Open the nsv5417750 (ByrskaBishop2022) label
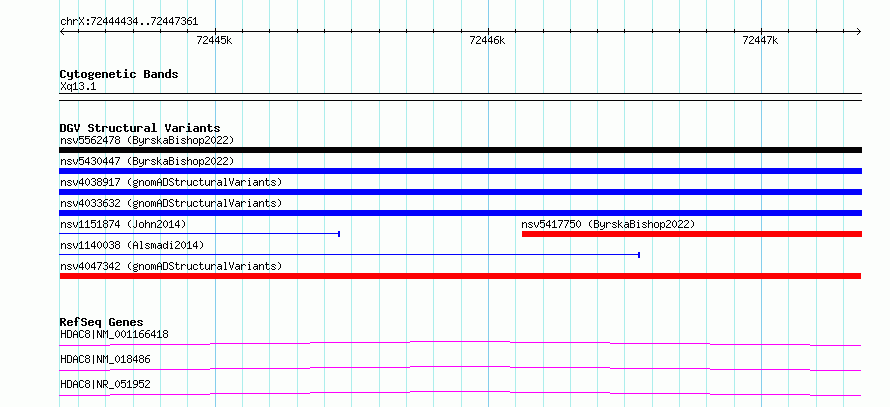890x407 pixels. pos(608,224)
